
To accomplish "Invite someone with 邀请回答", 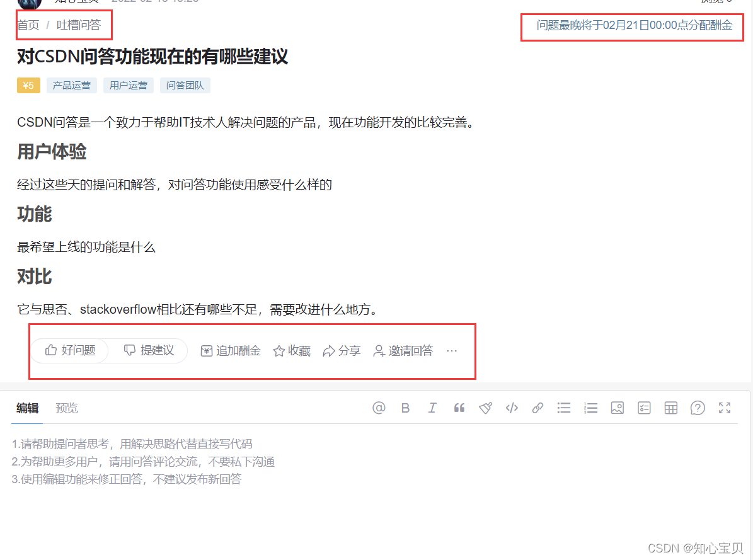I will pyautogui.click(x=403, y=351).
